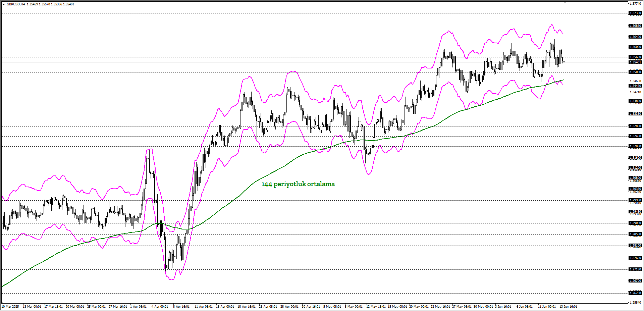Click the '8 May 00:01' time axis label
This screenshot has width=644, height=311.
click(x=354, y=307)
